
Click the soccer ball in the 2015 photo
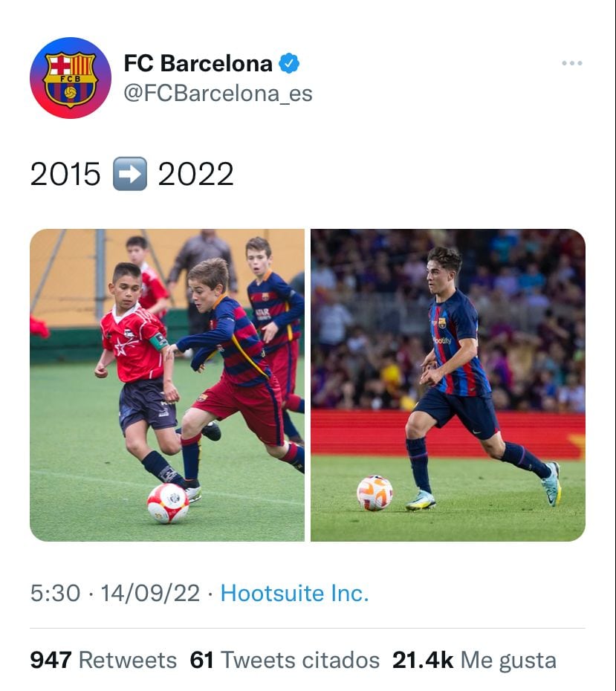tap(167, 503)
